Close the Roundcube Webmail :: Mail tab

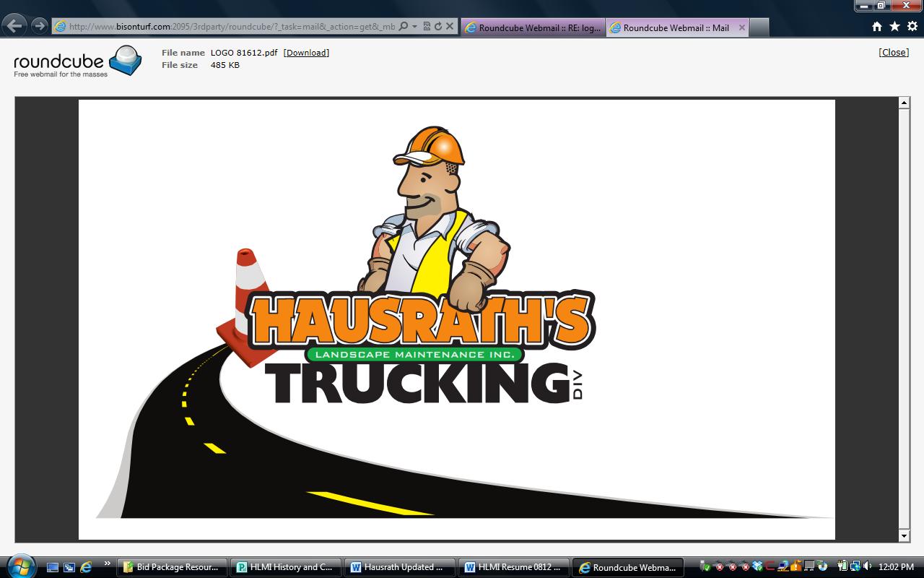point(741,27)
